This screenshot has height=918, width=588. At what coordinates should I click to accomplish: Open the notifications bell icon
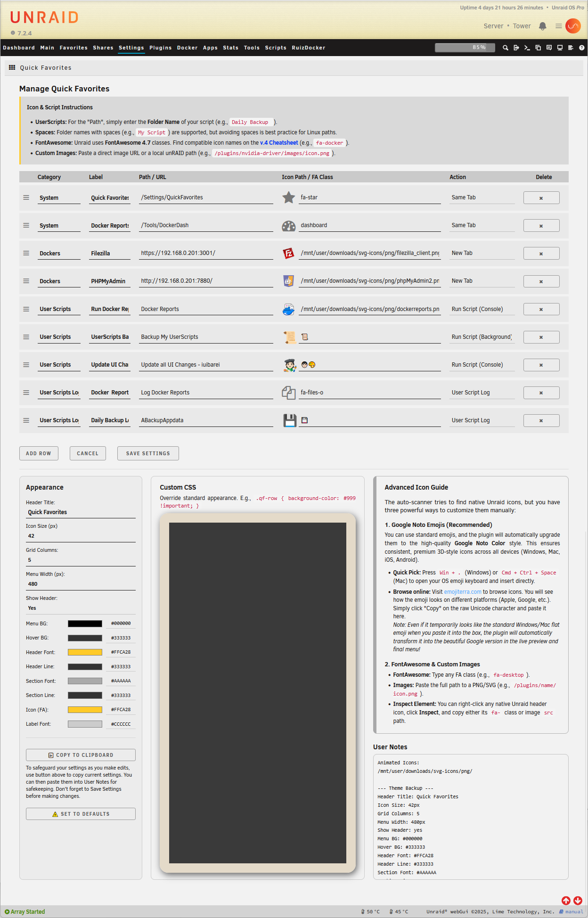(x=542, y=26)
